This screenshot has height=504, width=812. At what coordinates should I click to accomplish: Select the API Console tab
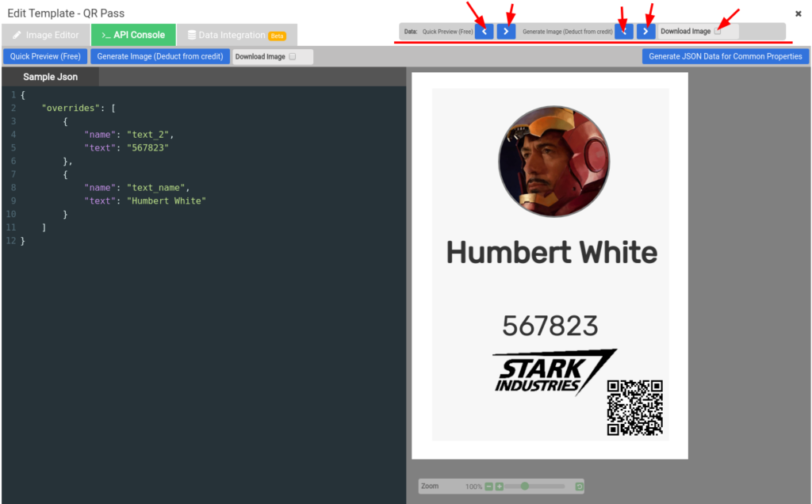point(133,35)
